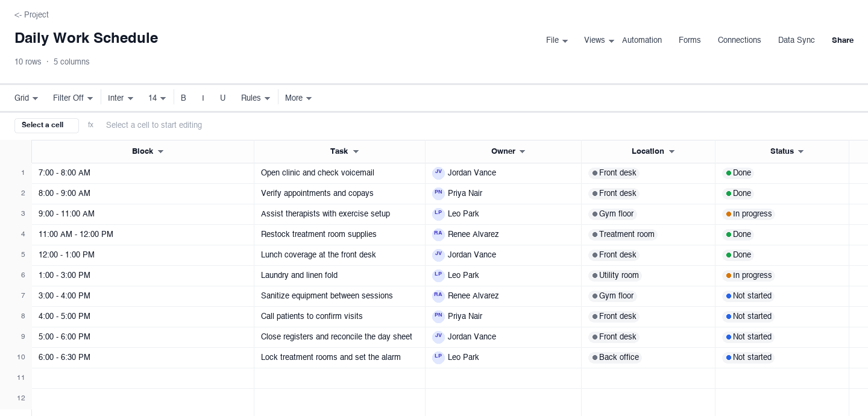Click Priya Nair avatar in 4:00 - 5:00 PM row
This screenshot has height=416, width=868.
438,317
